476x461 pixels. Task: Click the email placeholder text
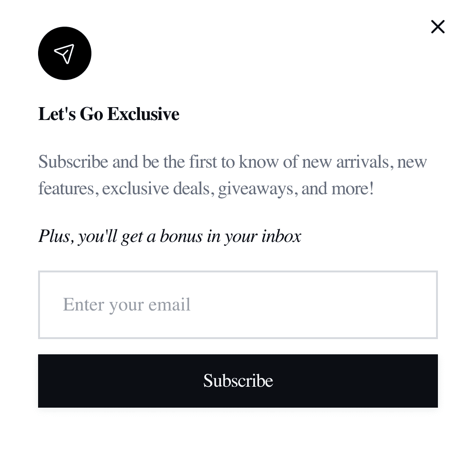[x=127, y=305]
